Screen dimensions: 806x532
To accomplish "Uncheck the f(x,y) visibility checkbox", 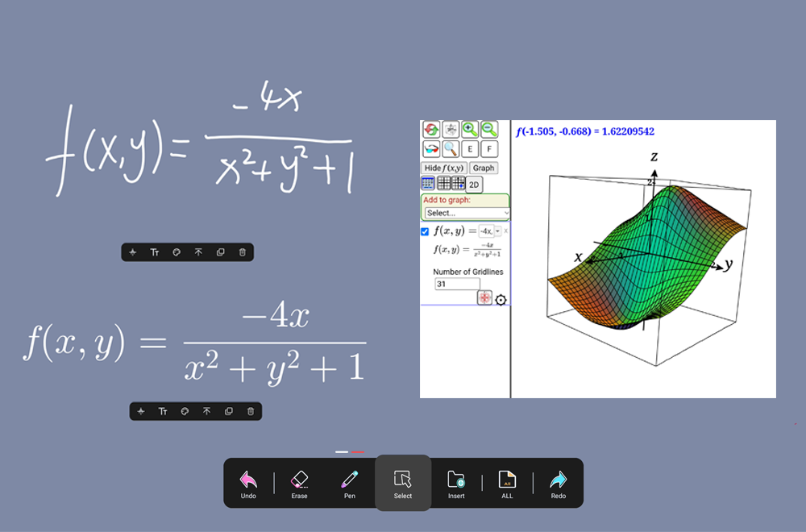I will point(426,231).
